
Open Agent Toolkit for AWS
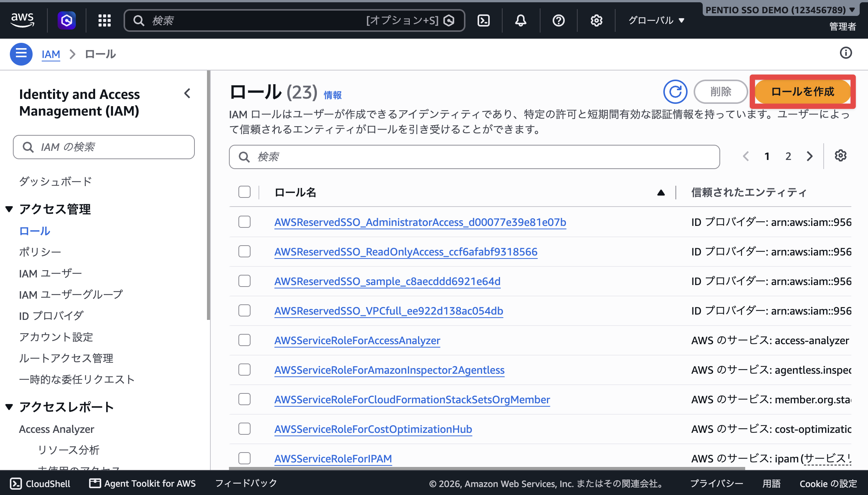click(143, 484)
